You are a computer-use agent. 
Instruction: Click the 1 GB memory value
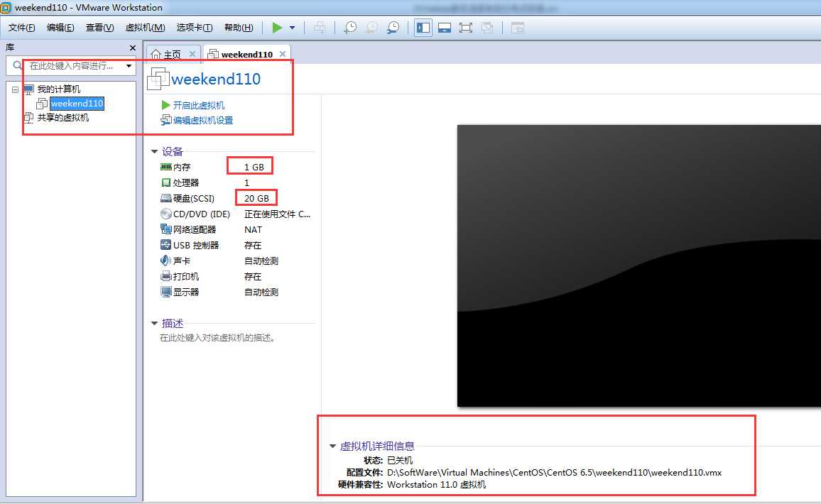click(x=254, y=168)
